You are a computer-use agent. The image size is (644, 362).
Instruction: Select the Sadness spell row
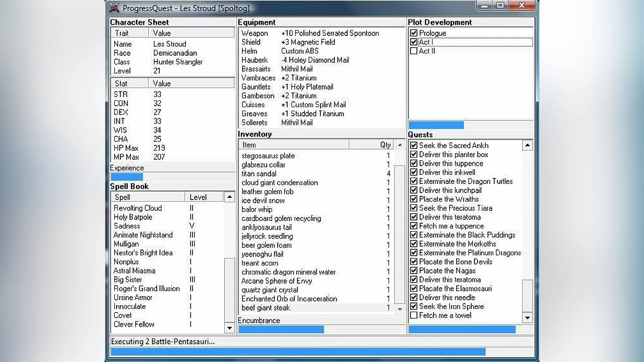point(167,226)
